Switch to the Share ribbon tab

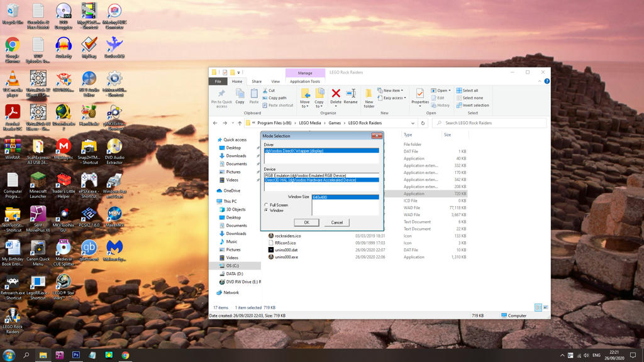[257, 81]
